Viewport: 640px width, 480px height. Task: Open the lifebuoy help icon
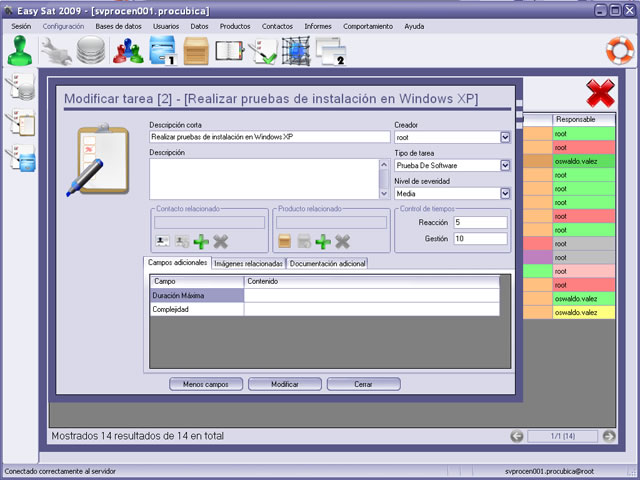coord(620,51)
